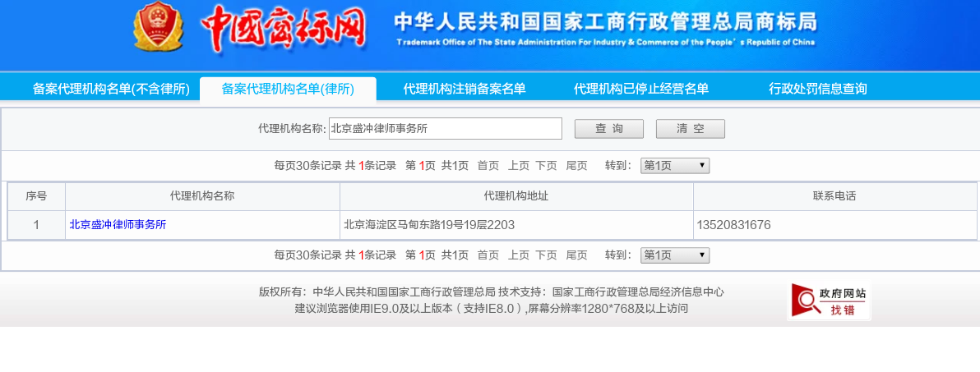Click top 每页30条记录 record count text
980x372 pixels.
tap(307, 165)
